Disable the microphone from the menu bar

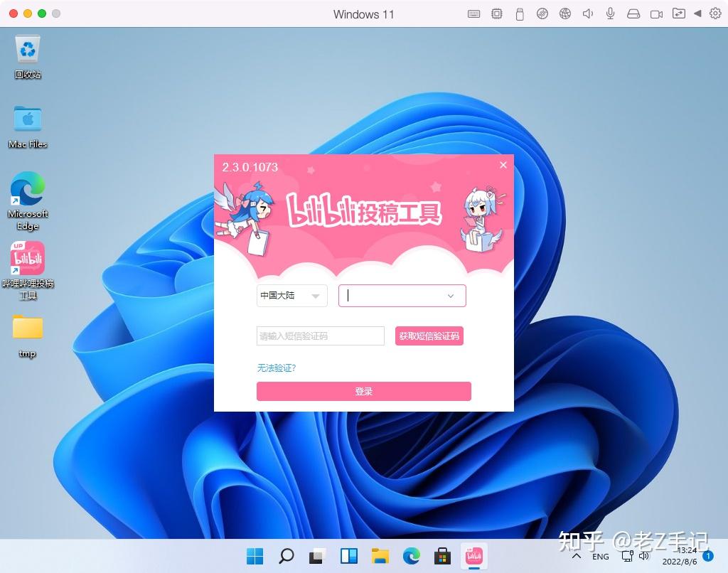tap(610, 14)
